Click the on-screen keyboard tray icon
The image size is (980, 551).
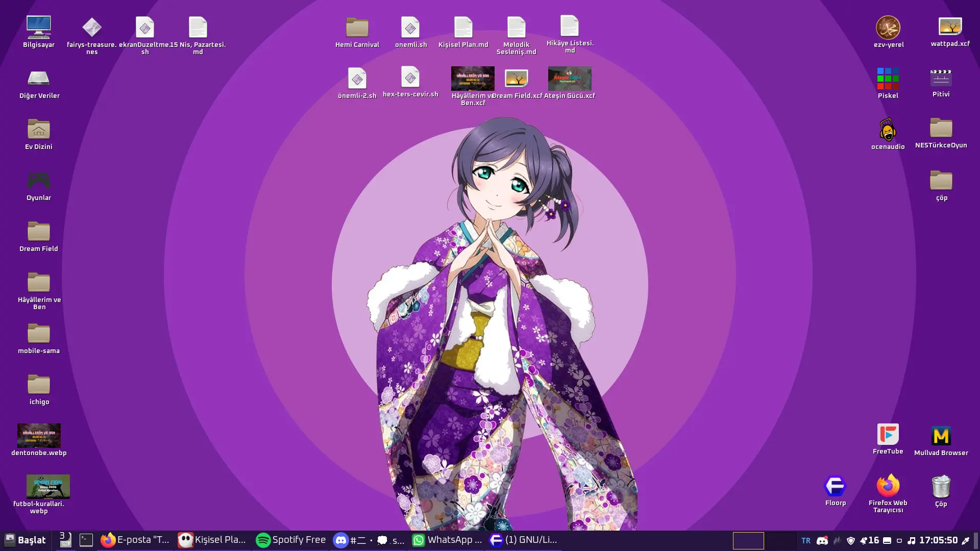point(887,541)
